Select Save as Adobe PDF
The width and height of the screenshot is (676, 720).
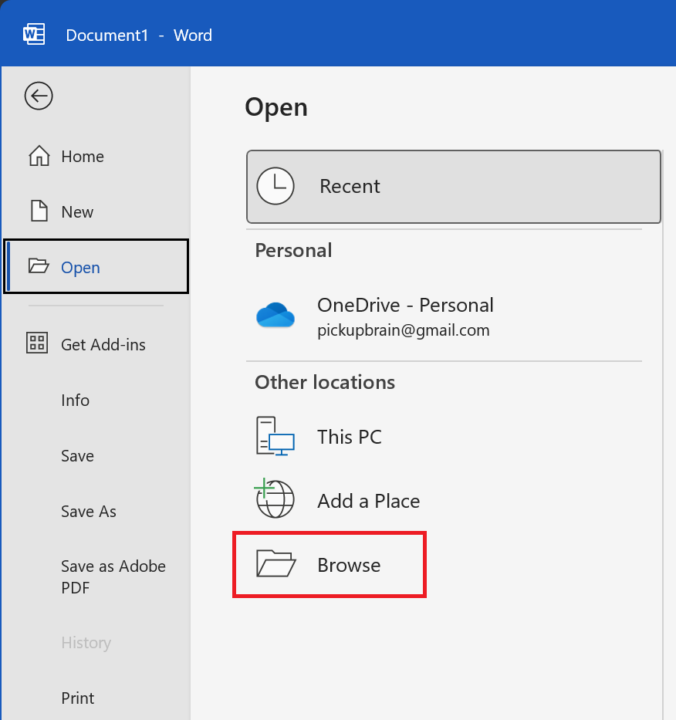point(96,577)
